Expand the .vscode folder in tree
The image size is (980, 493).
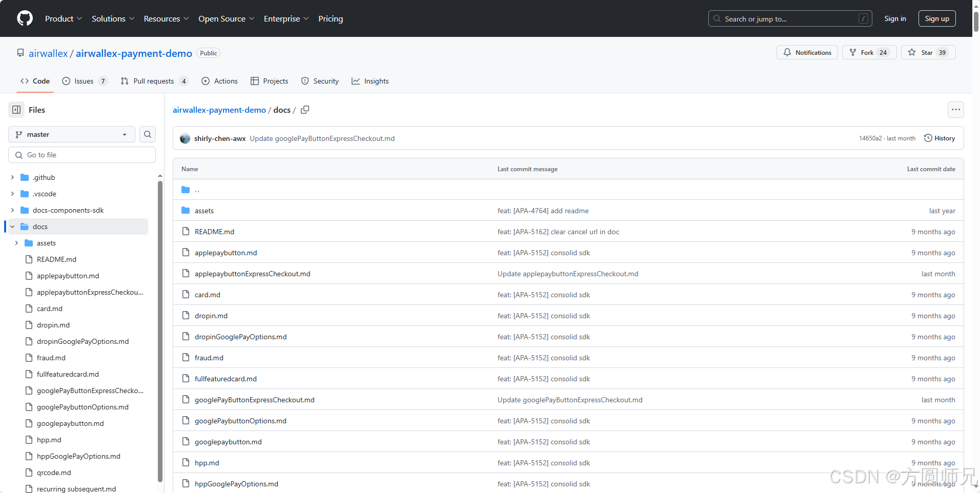[12, 194]
